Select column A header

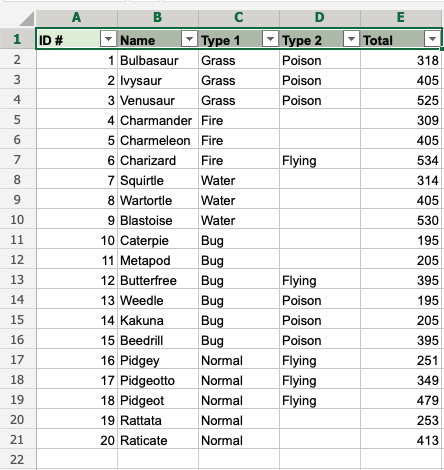click(x=77, y=18)
